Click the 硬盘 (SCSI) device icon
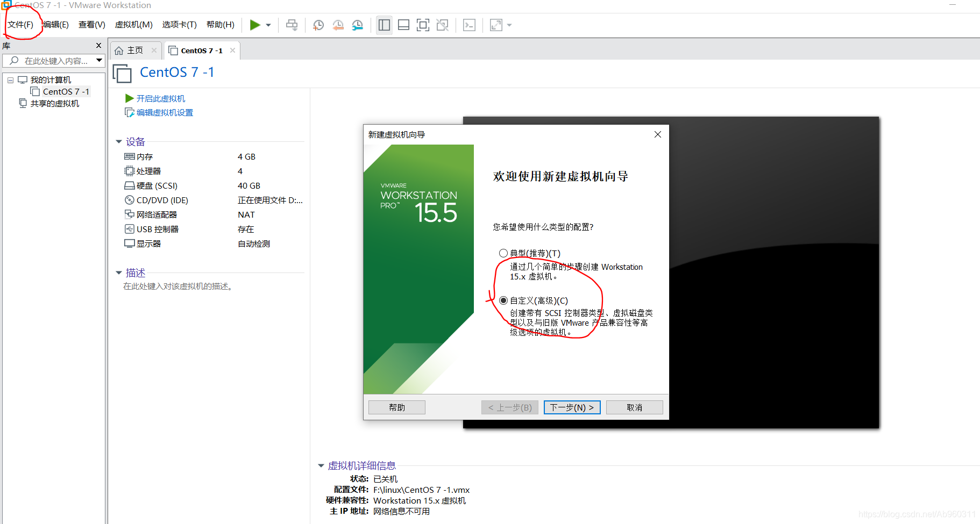980x524 pixels. (130, 185)
